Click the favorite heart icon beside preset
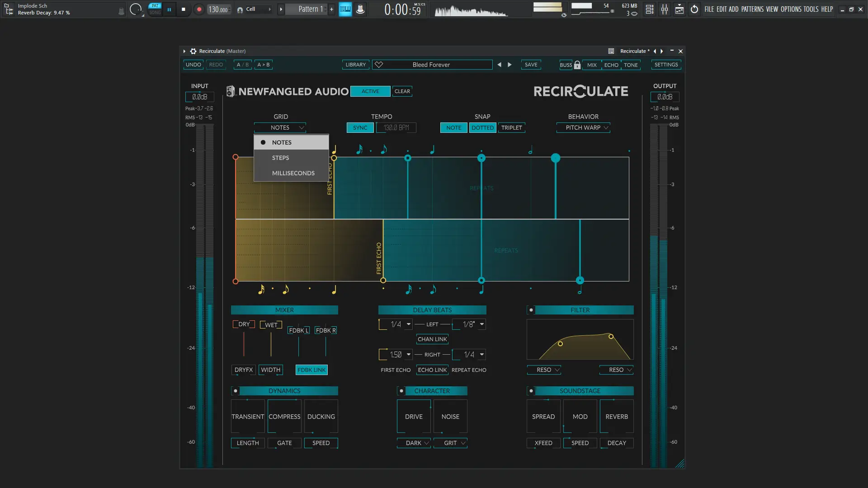The width and height of the screenshot is (868, 488). point(379,65)
